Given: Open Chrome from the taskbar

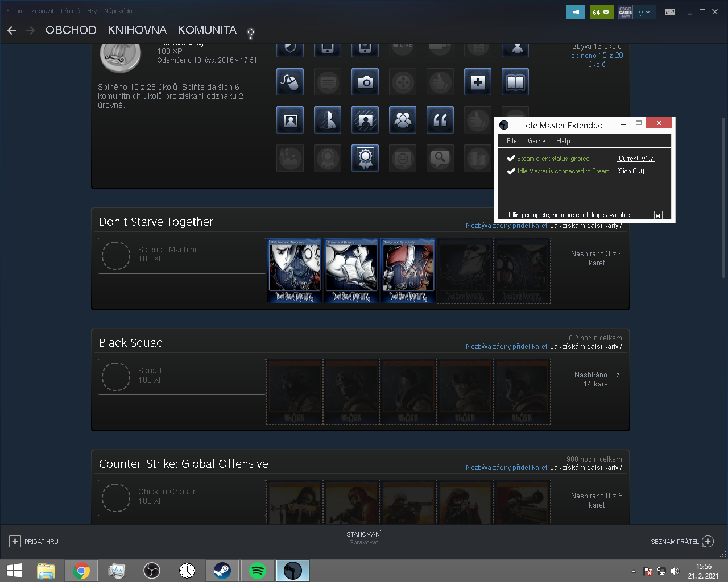Looking at the screenshot, I should [81, 571].
